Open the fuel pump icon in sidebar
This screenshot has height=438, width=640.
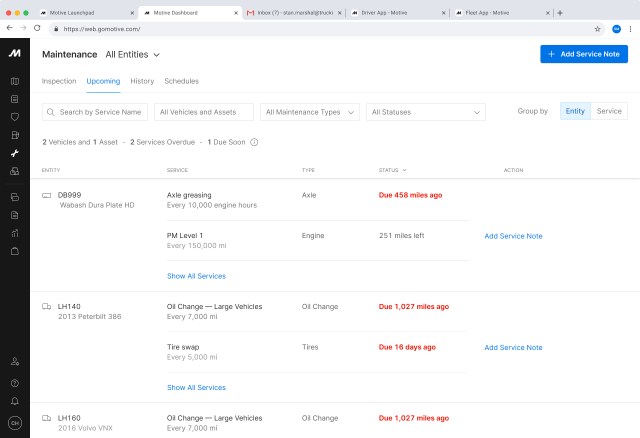(x=14, y=135)
